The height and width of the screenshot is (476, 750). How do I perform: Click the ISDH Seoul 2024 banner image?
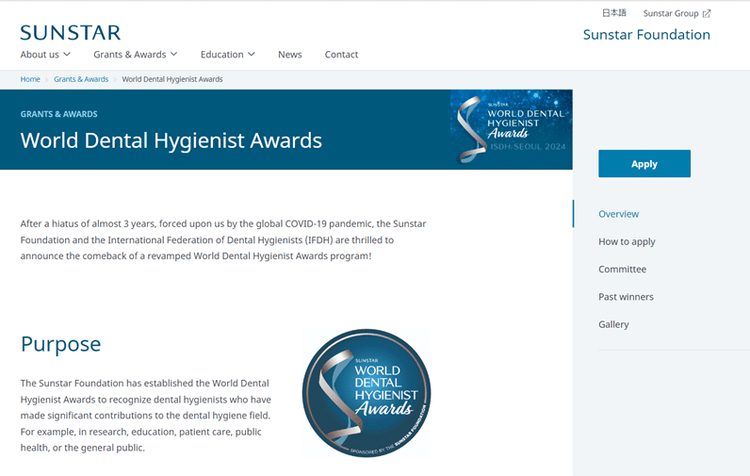tap(511, 129)
